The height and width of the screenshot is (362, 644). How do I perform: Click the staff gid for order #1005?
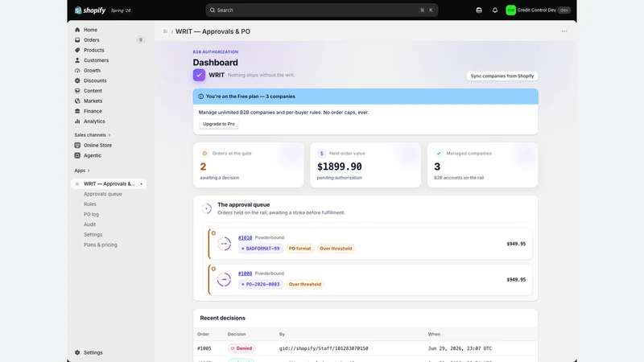coord(324,348)
